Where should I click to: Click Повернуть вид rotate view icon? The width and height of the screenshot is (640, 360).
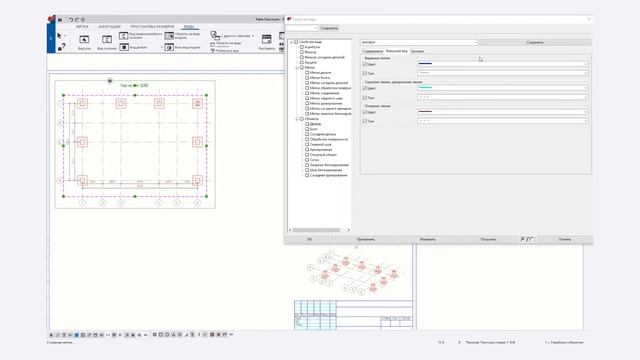click(x=213, y=51)
